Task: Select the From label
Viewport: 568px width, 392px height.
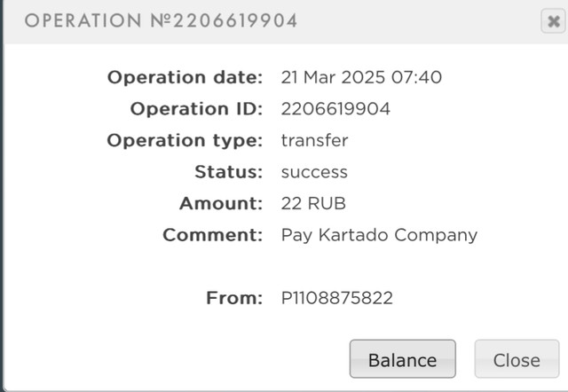Action: (234, 298)
